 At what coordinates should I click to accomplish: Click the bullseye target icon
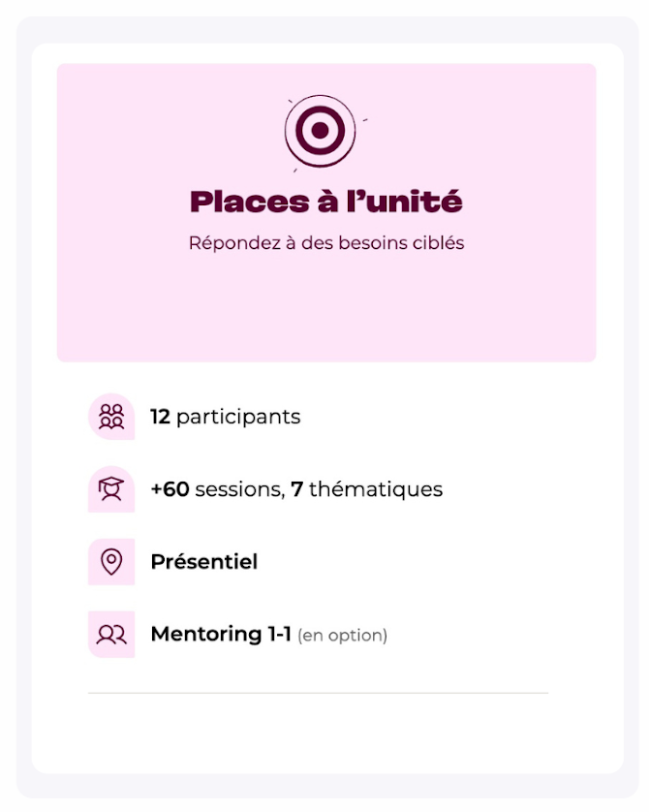[321, 131]
